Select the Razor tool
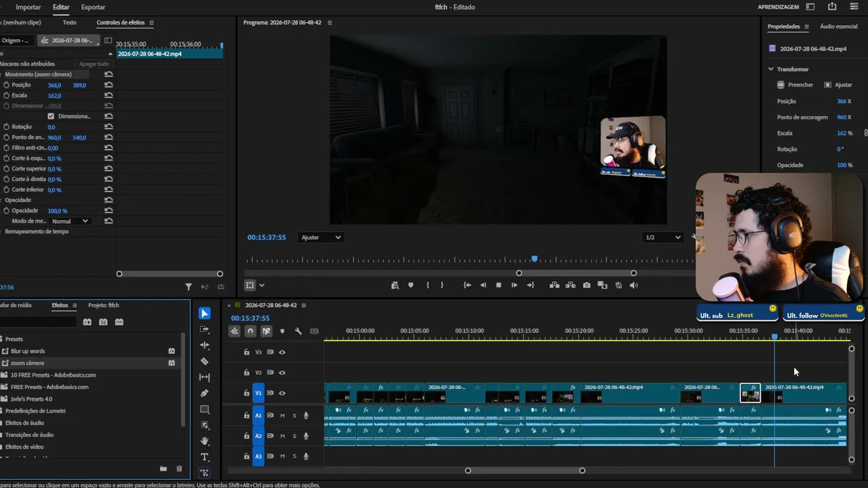 (x=205, y=361)
